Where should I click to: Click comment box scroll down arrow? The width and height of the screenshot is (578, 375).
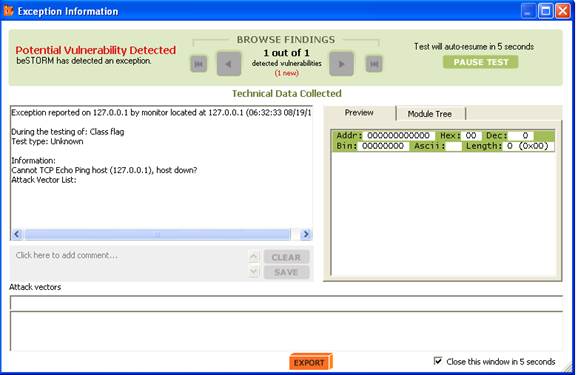pyautogui.click(x=254, y=272)
